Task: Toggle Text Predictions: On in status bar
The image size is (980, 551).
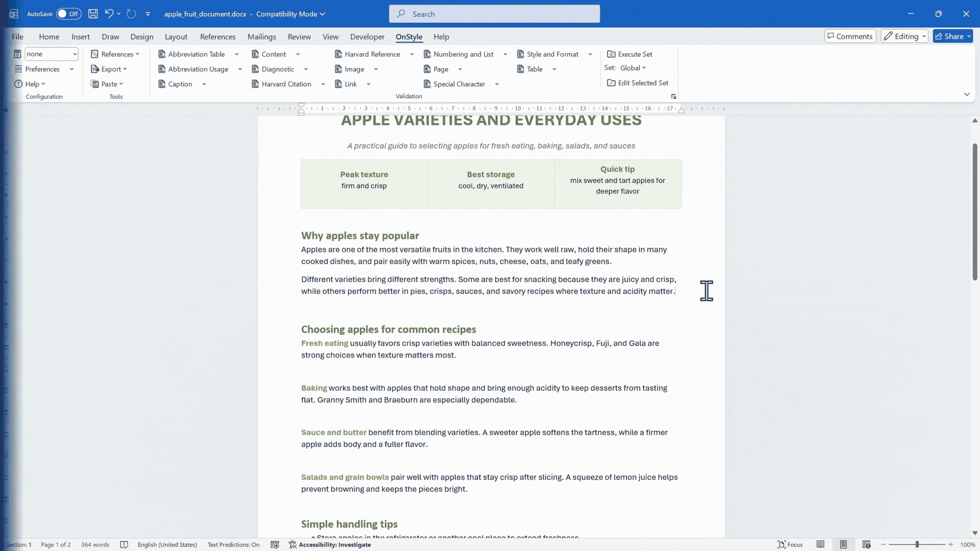Action: tap(233, 544)
